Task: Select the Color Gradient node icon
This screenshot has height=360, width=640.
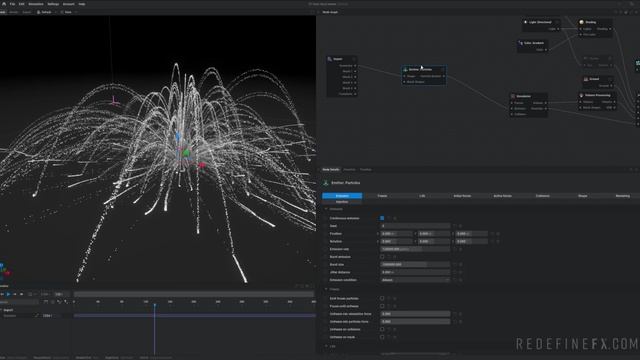Action: [520, 43]
